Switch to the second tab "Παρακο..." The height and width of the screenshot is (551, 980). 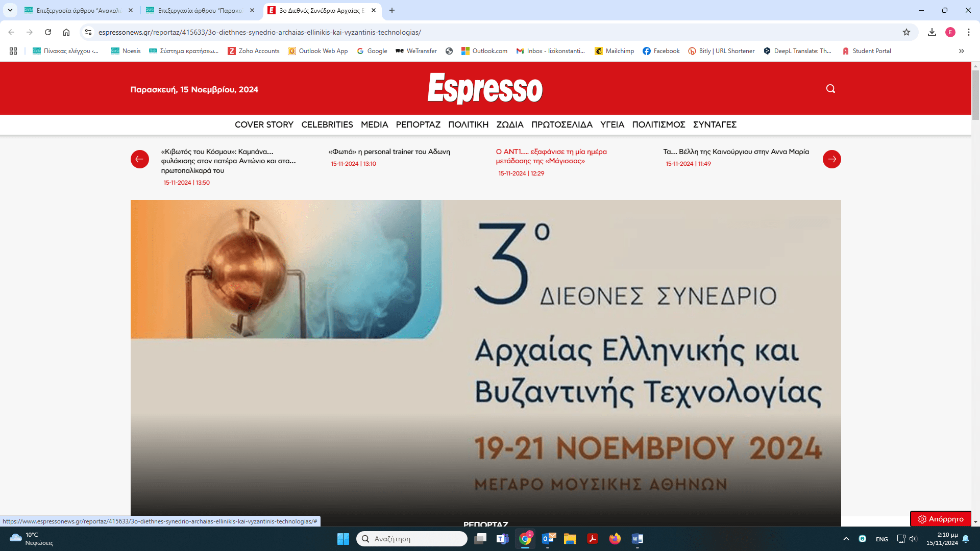point(199,10)
